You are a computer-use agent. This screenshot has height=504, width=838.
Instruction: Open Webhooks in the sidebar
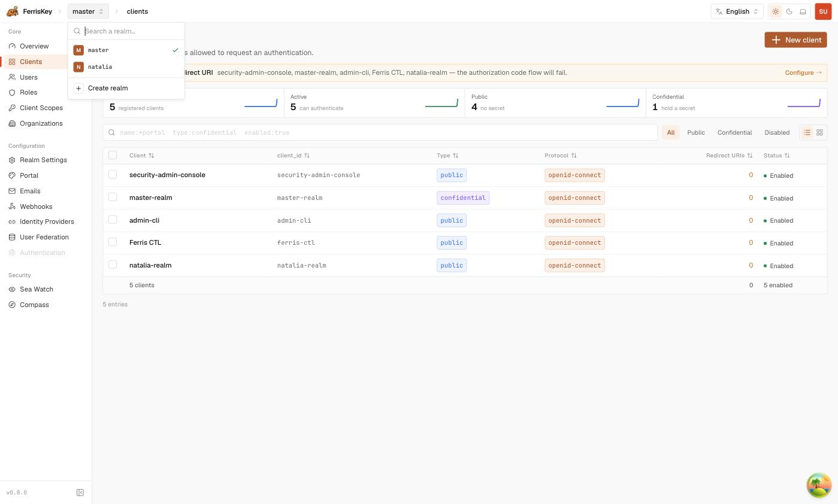click(36, 207)
